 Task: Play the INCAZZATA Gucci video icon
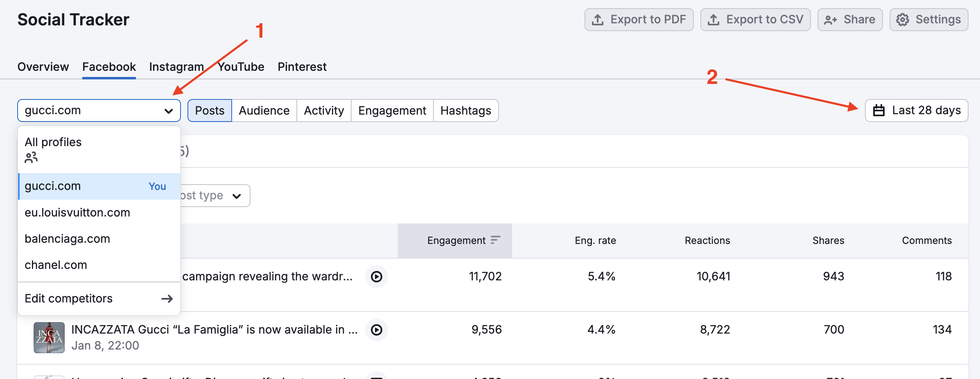coord(376,330)
